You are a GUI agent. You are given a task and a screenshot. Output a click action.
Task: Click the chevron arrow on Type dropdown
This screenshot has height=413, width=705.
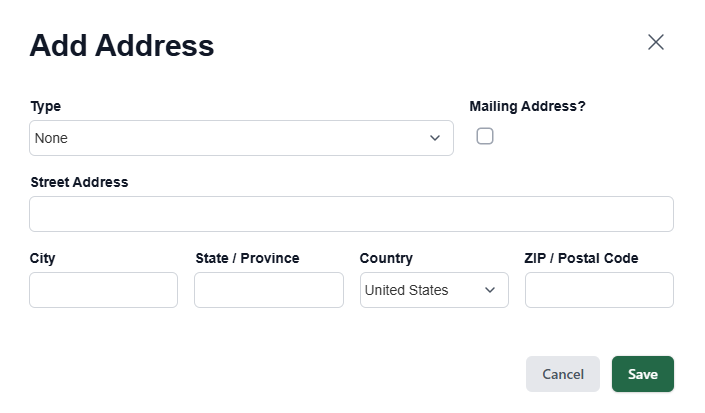coord(435,138)
